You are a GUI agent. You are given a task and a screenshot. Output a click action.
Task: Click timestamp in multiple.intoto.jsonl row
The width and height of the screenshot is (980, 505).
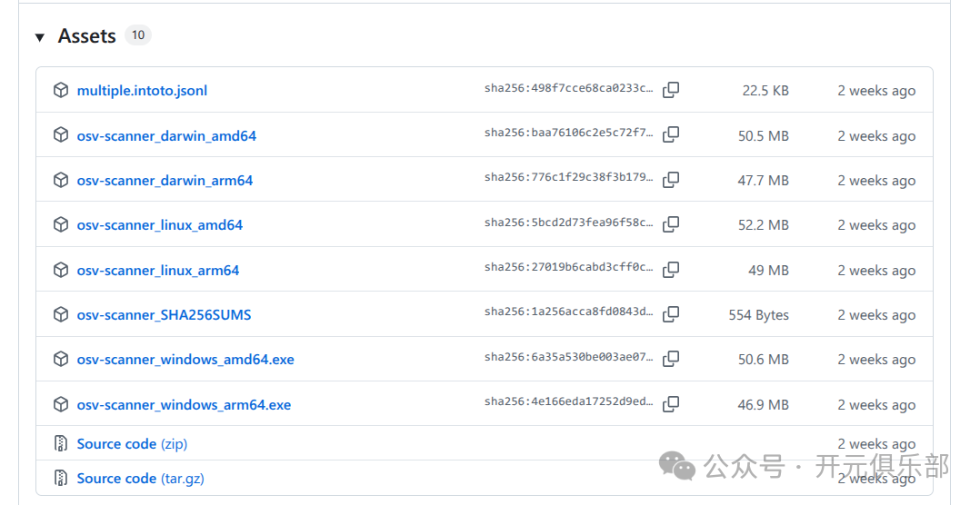[x=877, y=91]
